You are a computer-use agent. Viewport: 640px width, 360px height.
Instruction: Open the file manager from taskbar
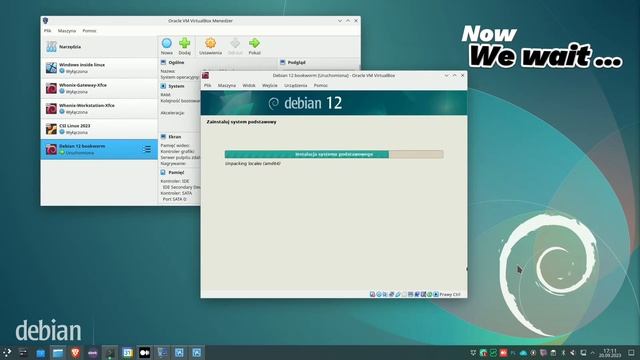pos(58,353)
